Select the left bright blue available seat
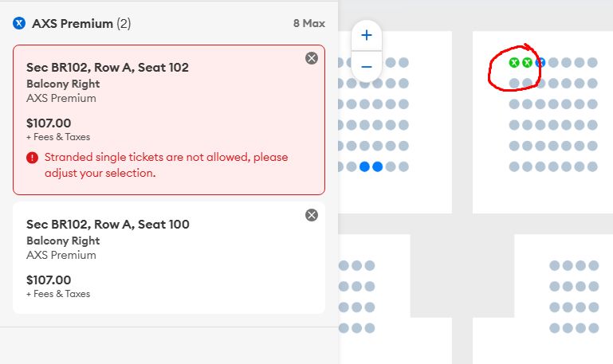The width and height of the screenshot is (613, 364). 364,166
